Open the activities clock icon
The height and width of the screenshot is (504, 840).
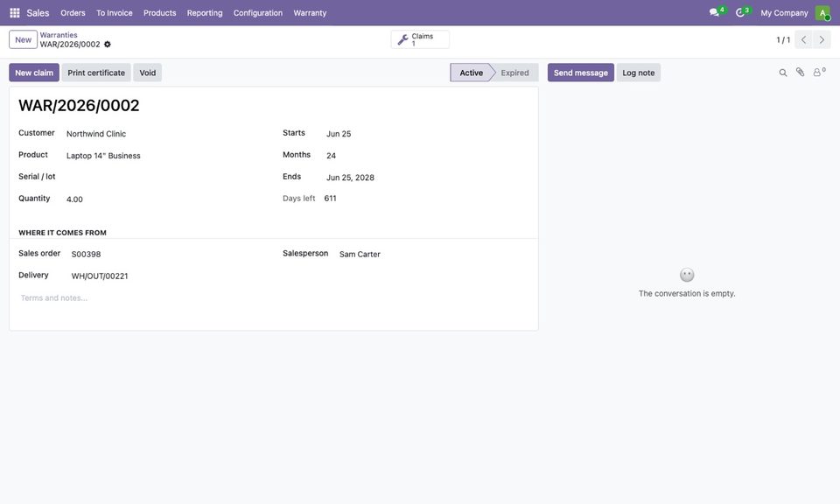740,12
